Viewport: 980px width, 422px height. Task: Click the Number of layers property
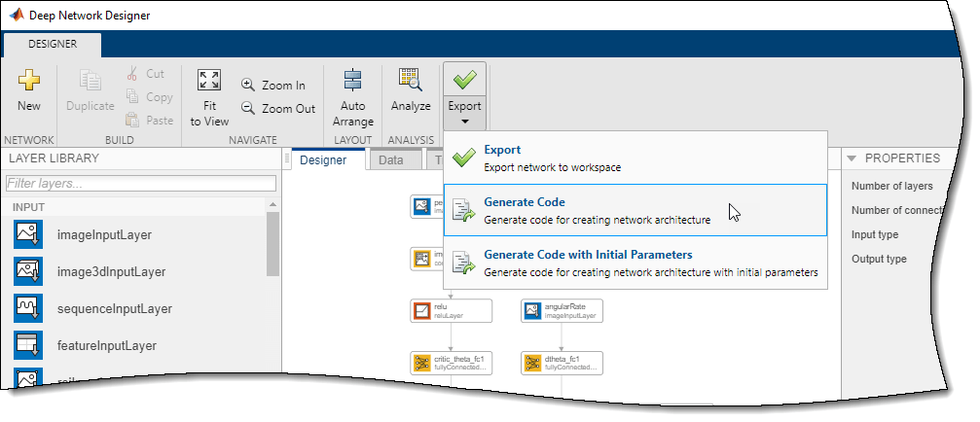[x=891, y=186]
